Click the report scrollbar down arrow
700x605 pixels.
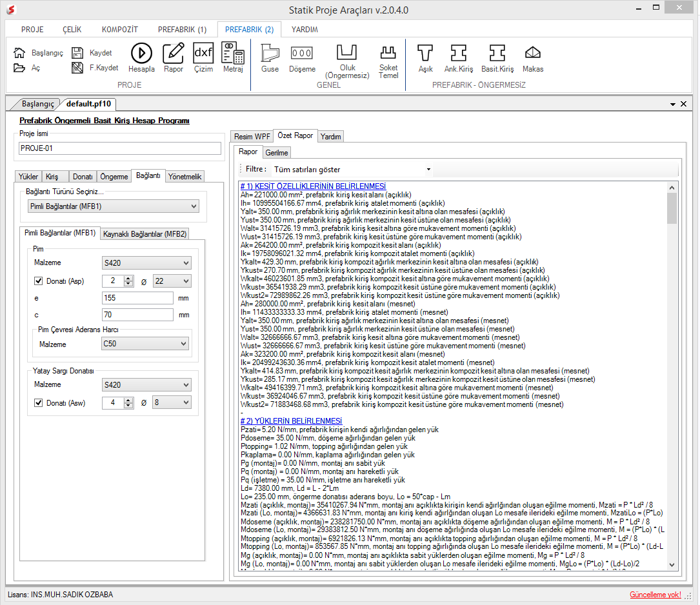point(672,565)
